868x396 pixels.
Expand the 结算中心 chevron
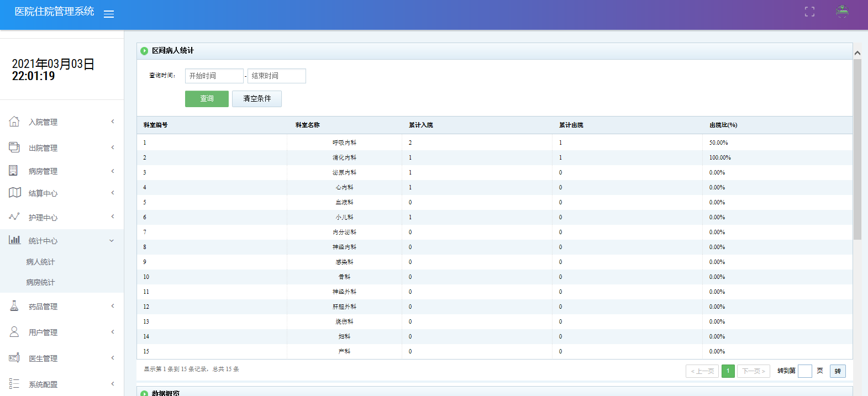[113, 193]
